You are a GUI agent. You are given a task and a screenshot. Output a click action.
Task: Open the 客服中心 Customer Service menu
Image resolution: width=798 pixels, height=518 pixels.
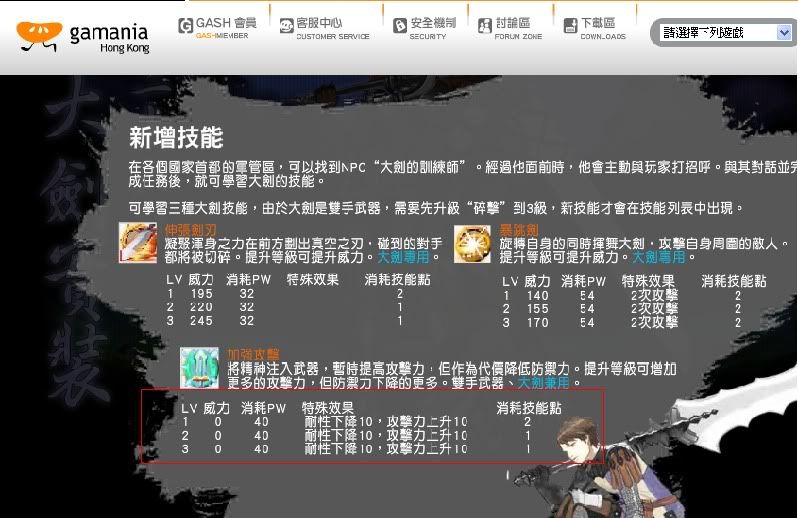click(x=320, y=23)
